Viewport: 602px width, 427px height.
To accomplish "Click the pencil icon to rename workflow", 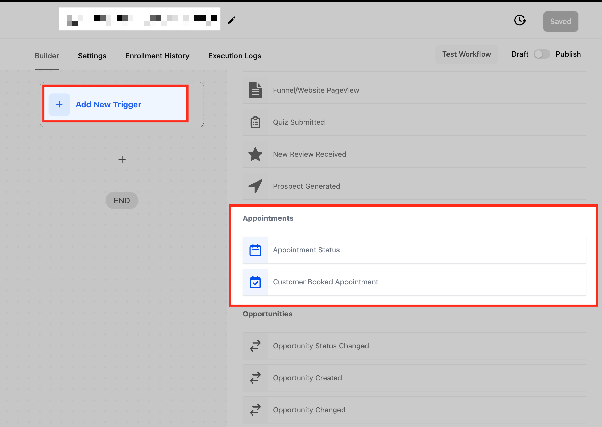I will (x=231, y=20).
